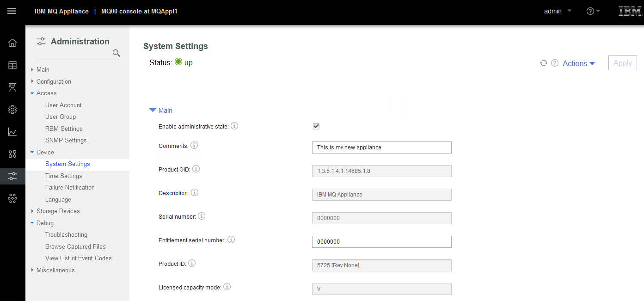Collapse the Debug tree node
Image resolution: width=644 pixels, height=301 pixels.
tap(32, 223)
